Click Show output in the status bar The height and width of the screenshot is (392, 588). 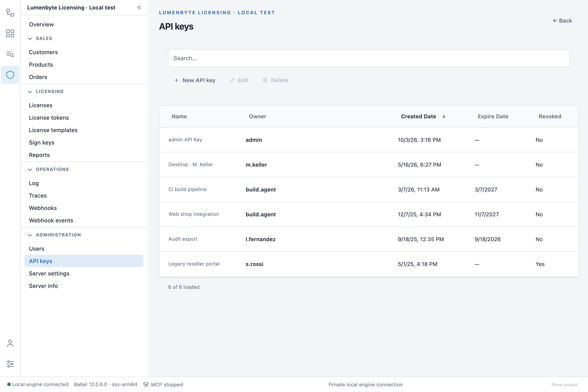point(564,385)
